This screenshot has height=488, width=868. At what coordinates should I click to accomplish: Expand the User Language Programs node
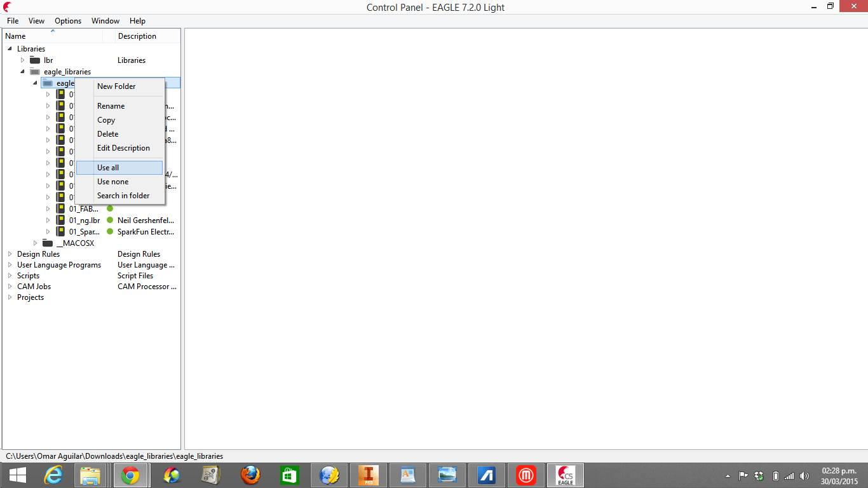click(10, 265)
